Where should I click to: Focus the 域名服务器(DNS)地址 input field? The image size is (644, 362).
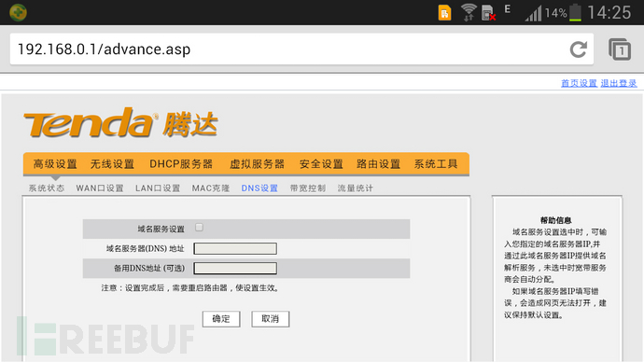[x=235, y=249]
